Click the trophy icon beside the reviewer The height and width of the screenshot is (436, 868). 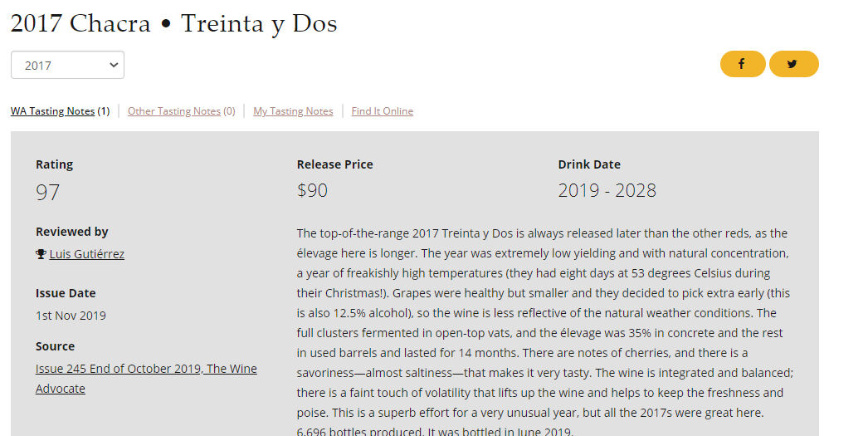click(x=41, y=254)
